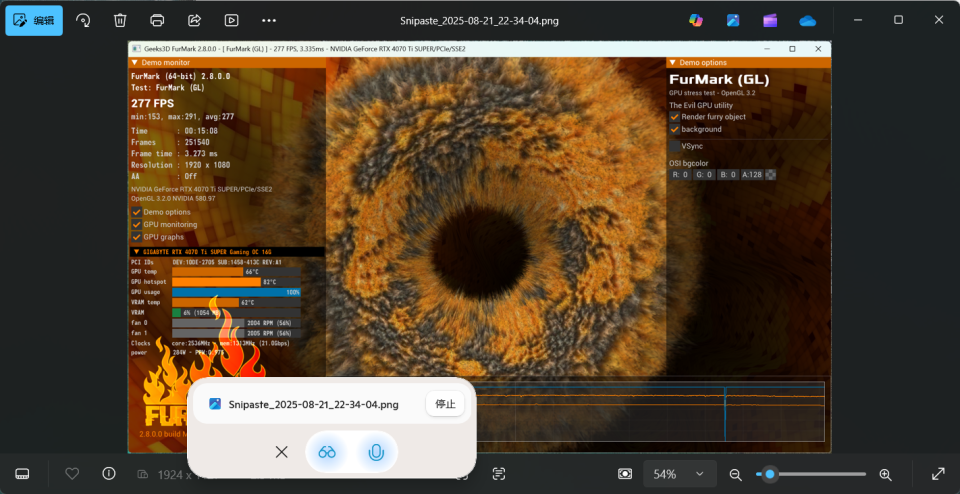Uncheck the Render furry object checkbox
Viewport: 960px width, 494px height.
click(x=675, y=116)
